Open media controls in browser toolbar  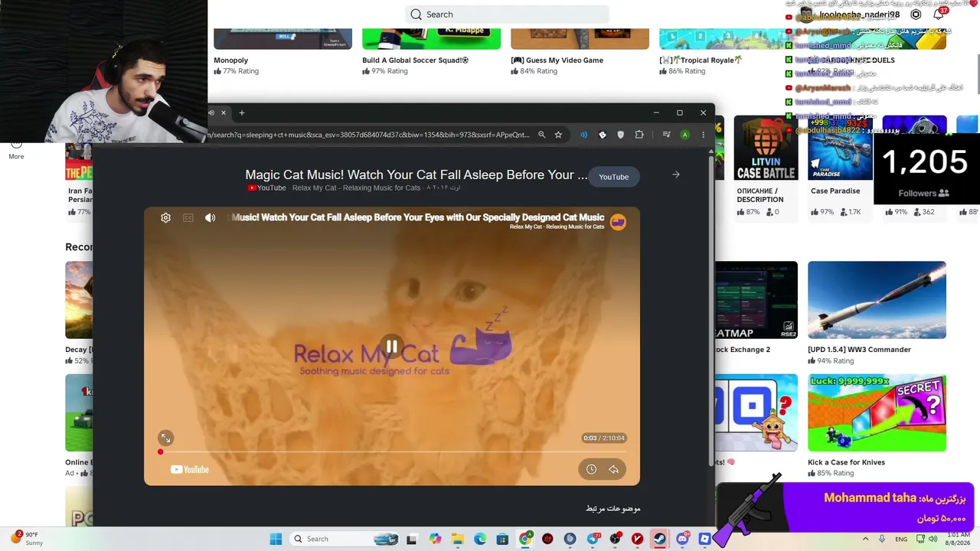(x=666, y=135)
